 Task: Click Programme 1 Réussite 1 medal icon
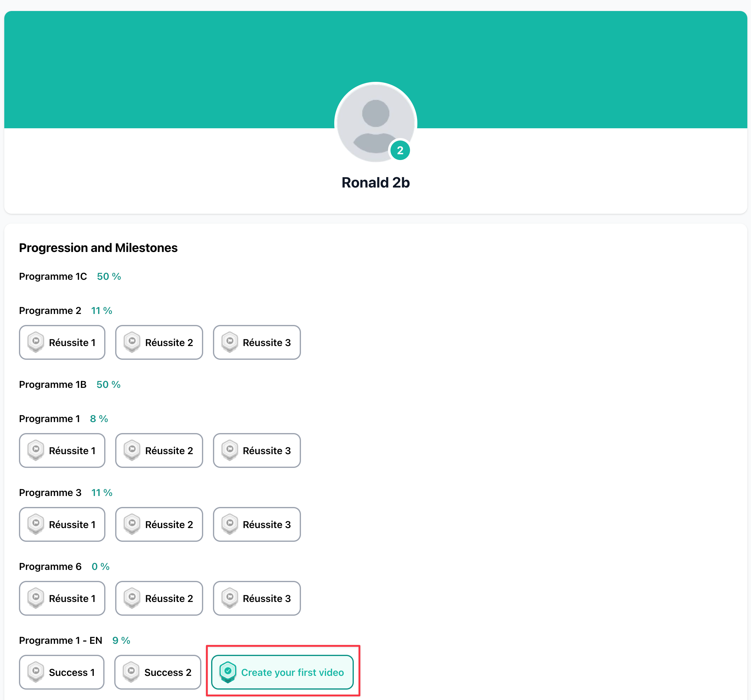[x=36, y=450]
